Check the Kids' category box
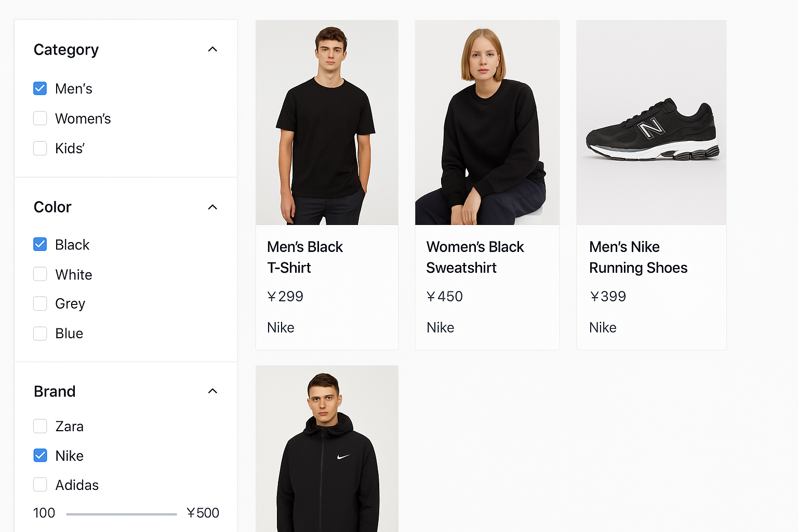This screenshot has width=798, height=532. (x=40, y=149)
